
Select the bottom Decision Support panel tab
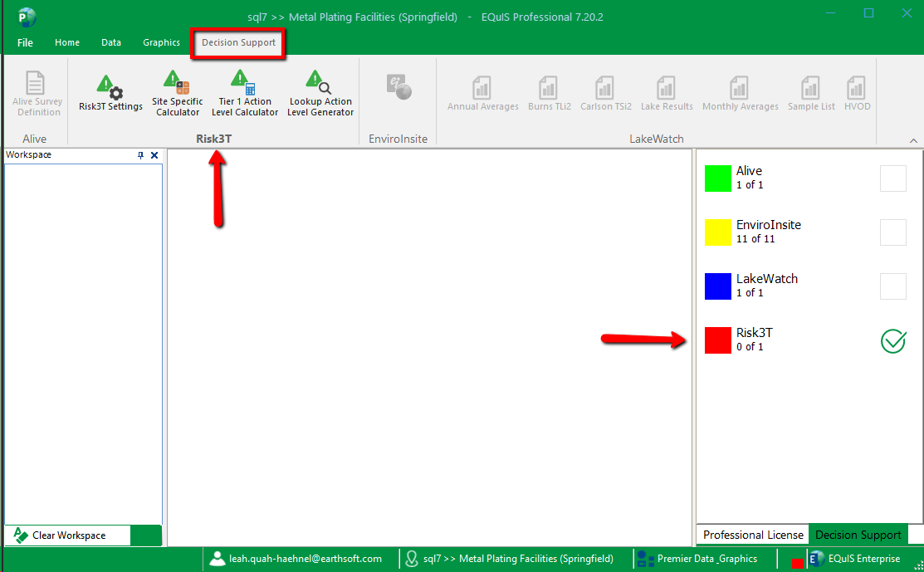pos(858,535)
